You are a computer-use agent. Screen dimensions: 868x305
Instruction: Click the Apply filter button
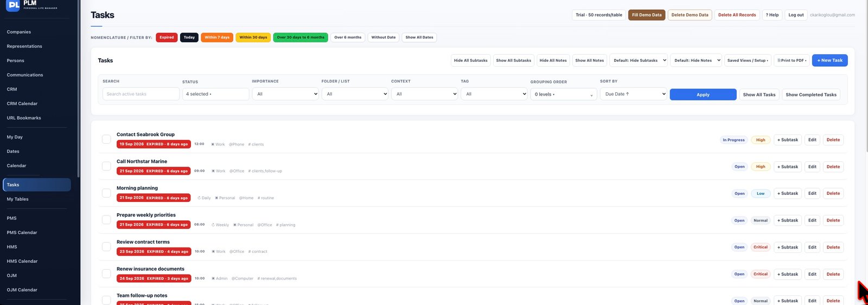tap(703, 94)
